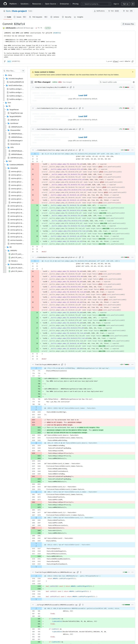
Task: Open author mbrkusanin profile link
Action: coord(11,28)
